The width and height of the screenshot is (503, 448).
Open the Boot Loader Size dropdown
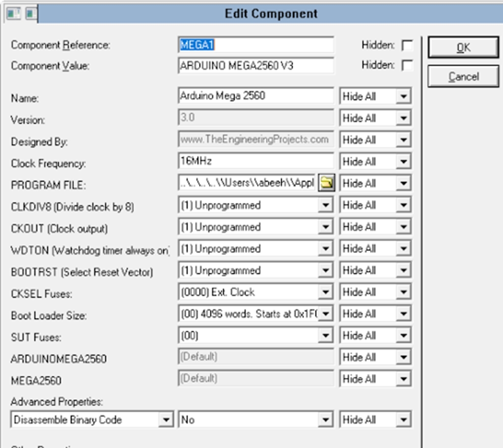pyautogui.click(x=255, y=313)
